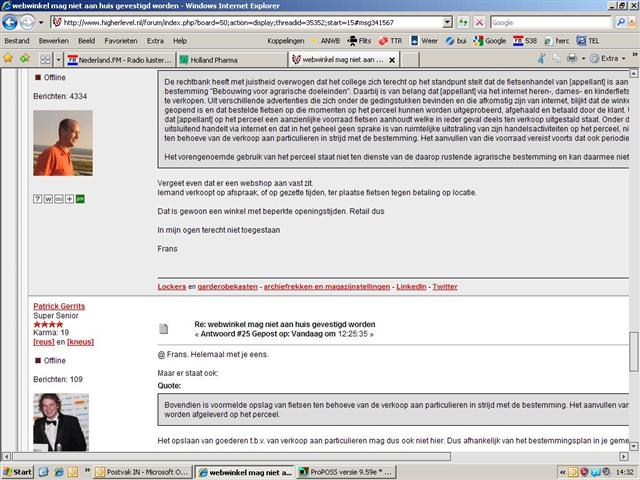
Task: Open the Twitter signature link
Action: [x=445, y=287]
